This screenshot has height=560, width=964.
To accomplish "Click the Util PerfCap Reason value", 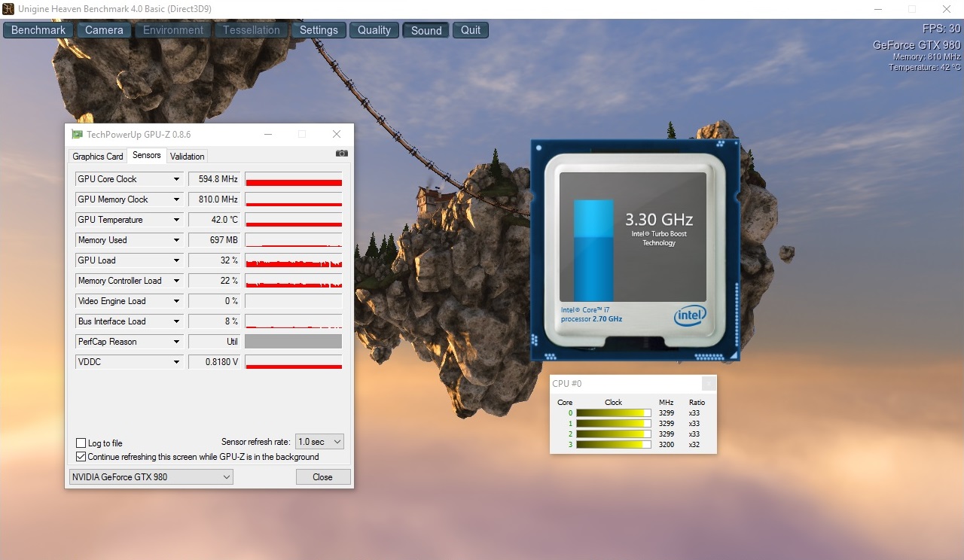I will click(214, 342).
